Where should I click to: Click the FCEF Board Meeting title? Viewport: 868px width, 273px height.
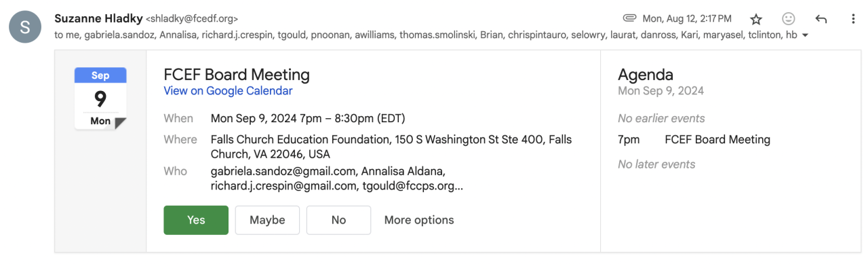[x=237, y=75]
